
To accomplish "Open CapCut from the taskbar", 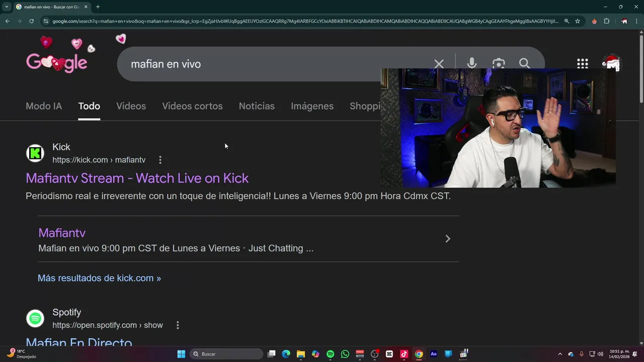I will click(x=389, y=354).
